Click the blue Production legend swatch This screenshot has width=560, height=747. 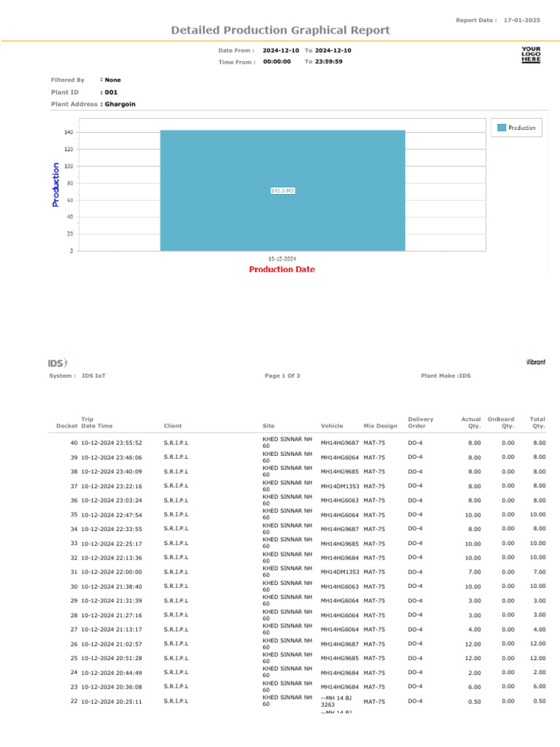[502, 128]
